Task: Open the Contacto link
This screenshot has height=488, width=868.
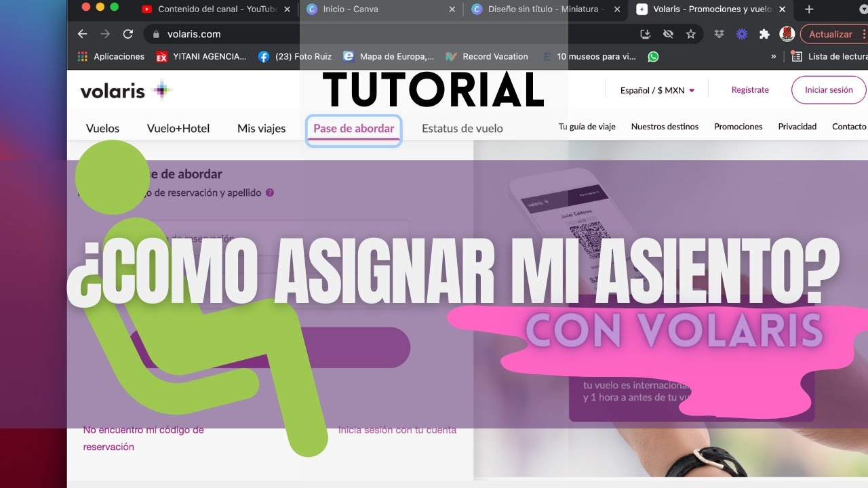Action: tap(850, 127)
